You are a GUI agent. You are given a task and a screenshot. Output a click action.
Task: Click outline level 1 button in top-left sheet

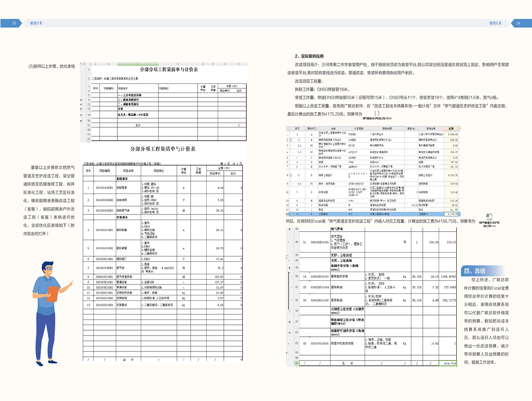81,64
